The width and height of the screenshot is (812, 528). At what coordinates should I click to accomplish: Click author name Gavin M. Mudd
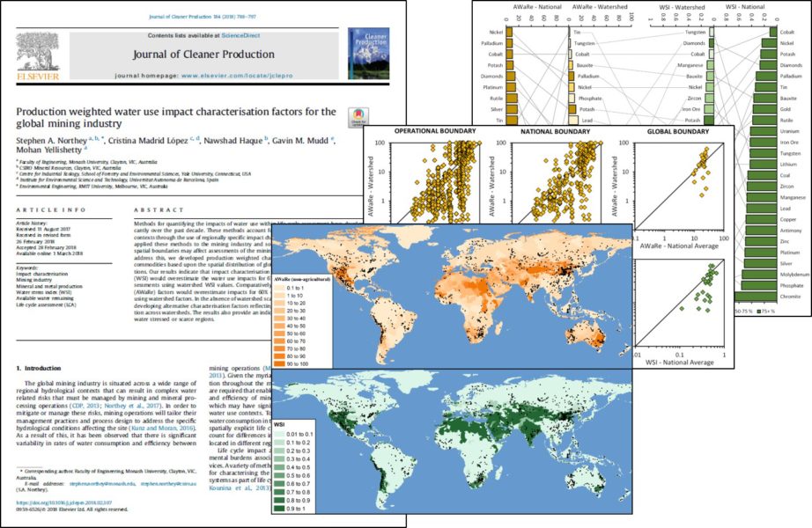pyautogui.click(x=300, y=141)
